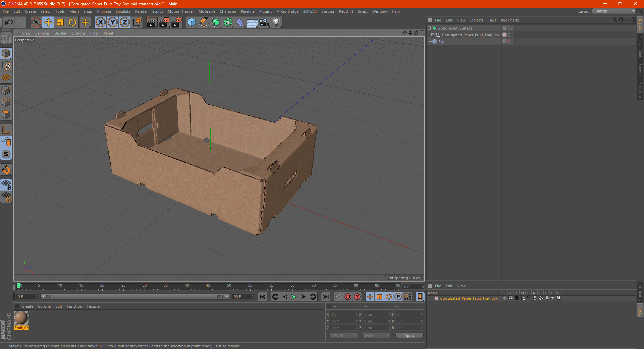This screenshot has width=644, height=349.
Task: Toggle the coordinate system icon
Action: 137,22
